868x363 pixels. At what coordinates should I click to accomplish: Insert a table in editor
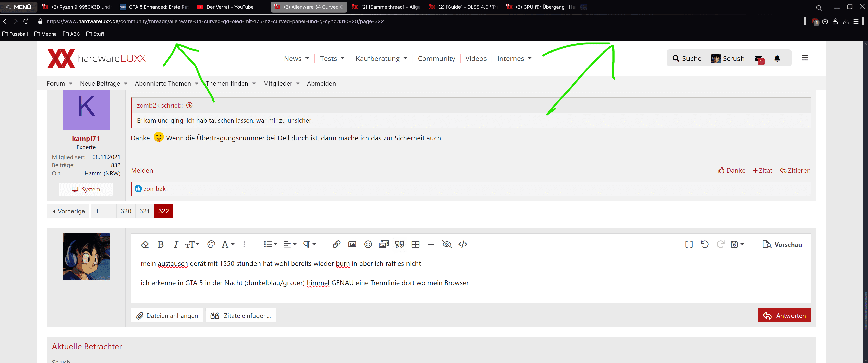click(x=415, y=244)
